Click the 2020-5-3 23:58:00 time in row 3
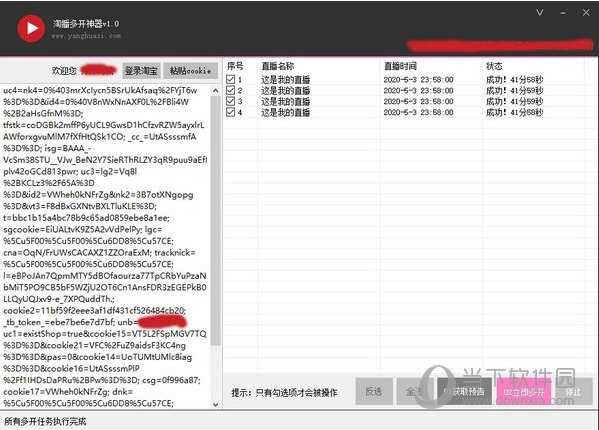599x430 pixels. click(418, 102)
